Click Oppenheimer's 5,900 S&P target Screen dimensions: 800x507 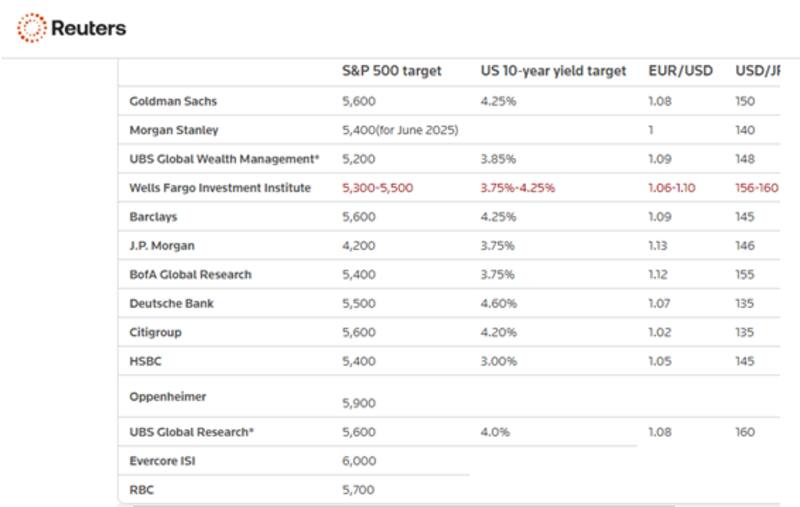coord(359,403)
